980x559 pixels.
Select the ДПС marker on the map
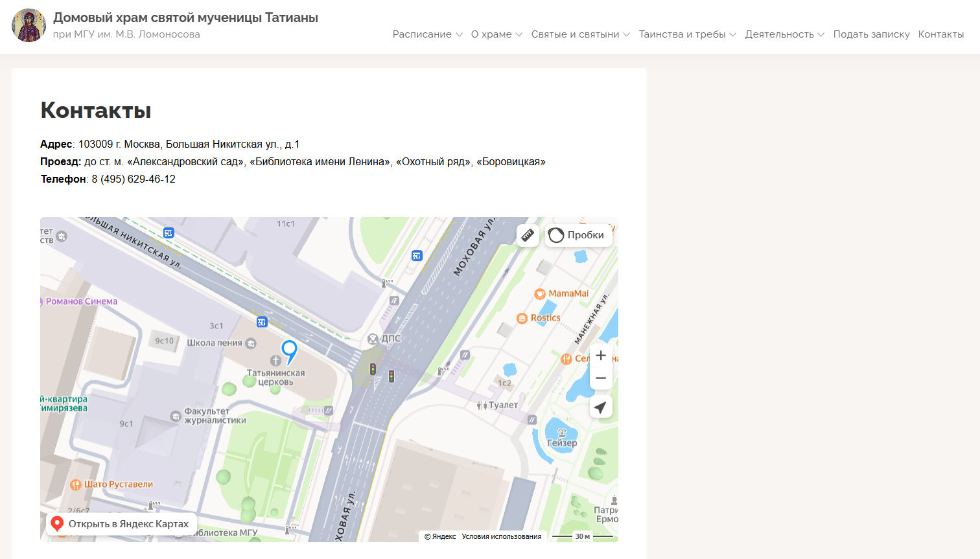384,339
